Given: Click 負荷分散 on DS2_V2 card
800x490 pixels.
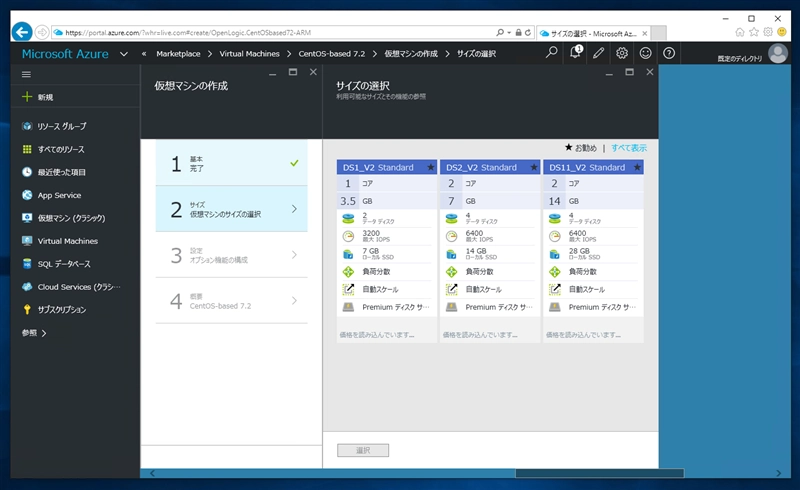Looking at the screenshot, I should click(x=480, y=272).
